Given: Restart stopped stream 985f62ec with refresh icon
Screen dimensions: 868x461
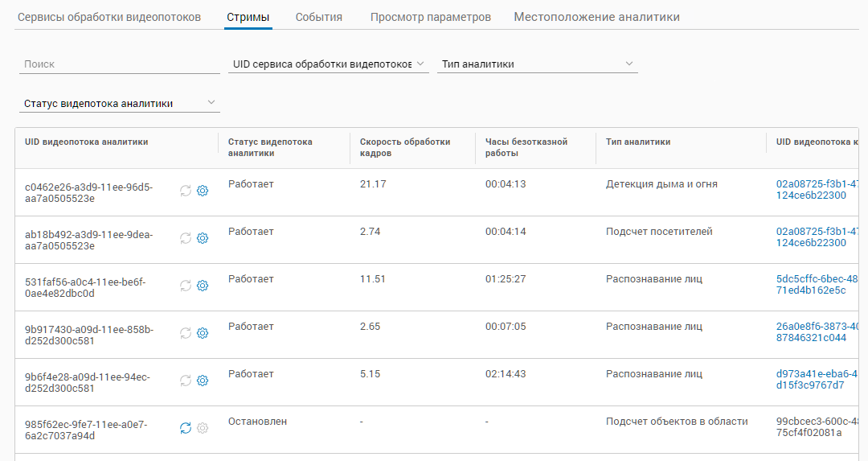Looking at the screenshot, I should [x=186, y=428].
